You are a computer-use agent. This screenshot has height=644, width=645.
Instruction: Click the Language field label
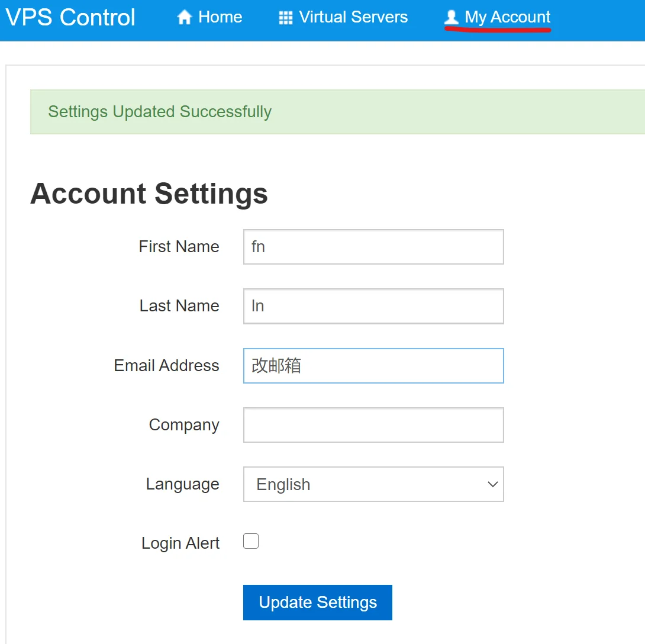click(x=182, y=484)
